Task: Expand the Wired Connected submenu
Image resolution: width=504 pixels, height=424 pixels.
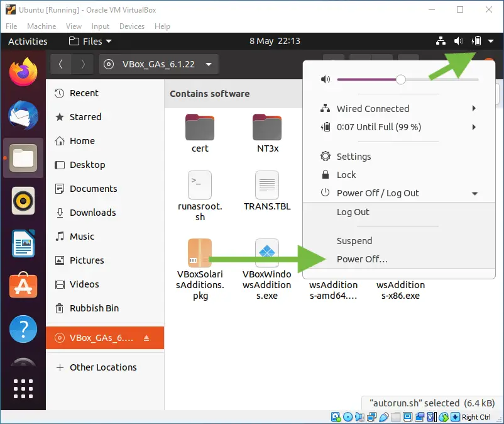Action: tap(474, 108)
